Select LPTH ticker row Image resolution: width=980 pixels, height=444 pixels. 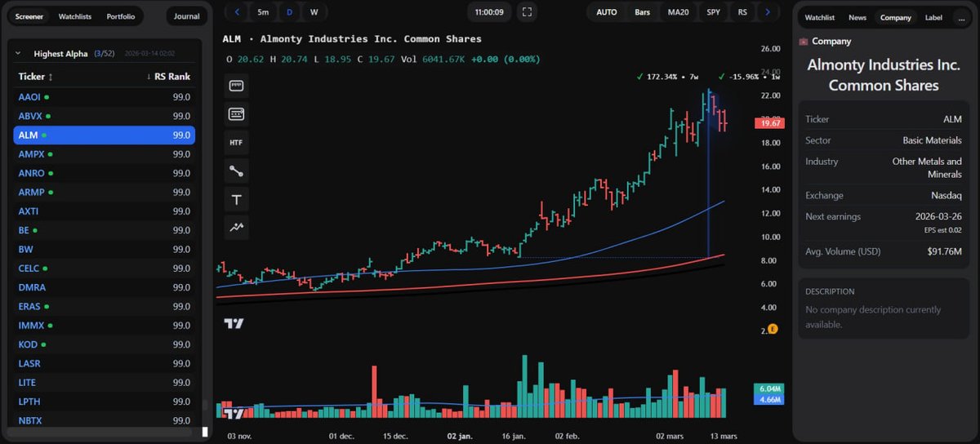pos(105,402)
